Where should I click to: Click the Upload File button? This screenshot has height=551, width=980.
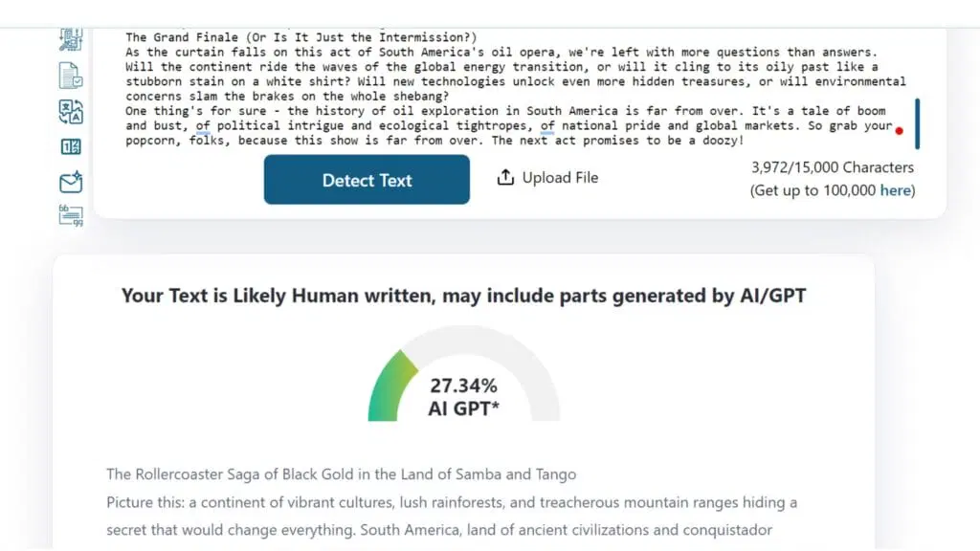(548, 178)
